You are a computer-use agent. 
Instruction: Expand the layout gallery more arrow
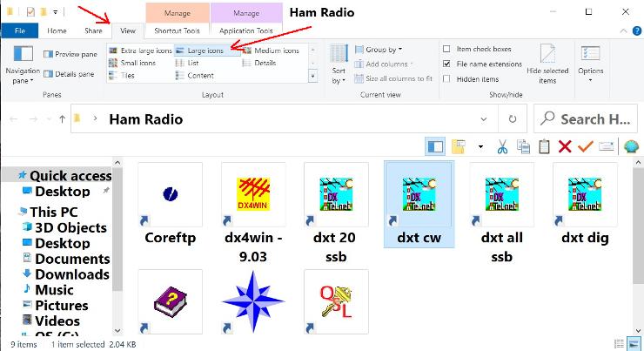(x=312, y=77)
